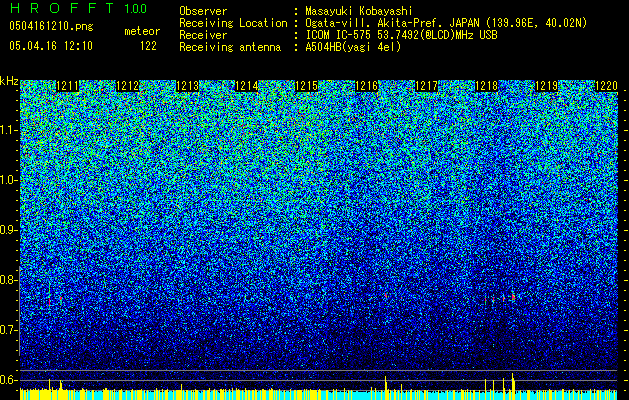629x400 pixels.
Task: Click the 0.6 kHz axis label
Action: 8,380
